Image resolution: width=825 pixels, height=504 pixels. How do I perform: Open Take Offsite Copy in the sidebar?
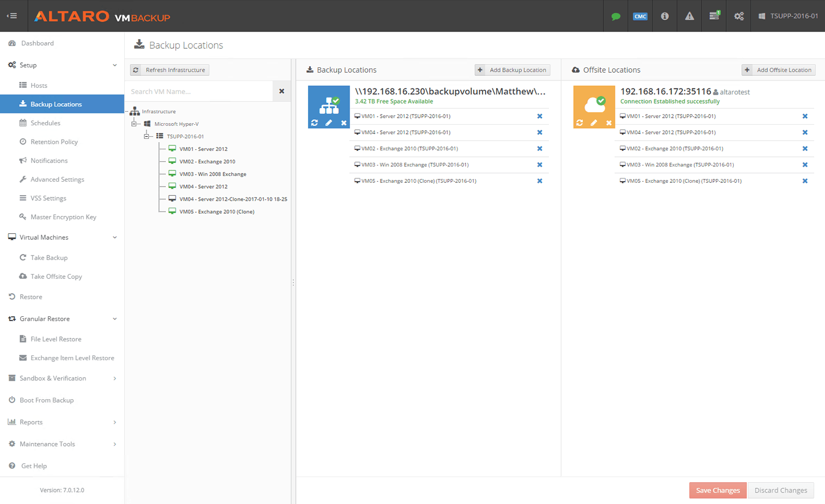(56, 277)
